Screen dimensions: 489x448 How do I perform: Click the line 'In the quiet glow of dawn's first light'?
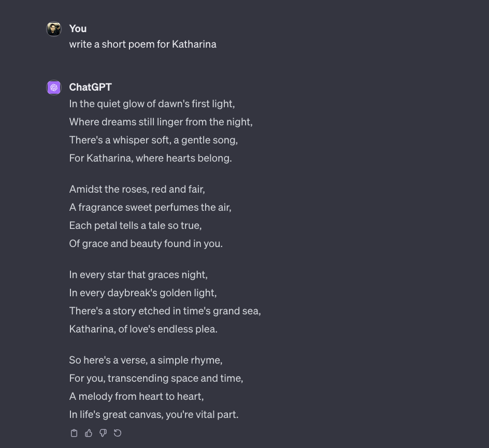[x=152, y=104]
